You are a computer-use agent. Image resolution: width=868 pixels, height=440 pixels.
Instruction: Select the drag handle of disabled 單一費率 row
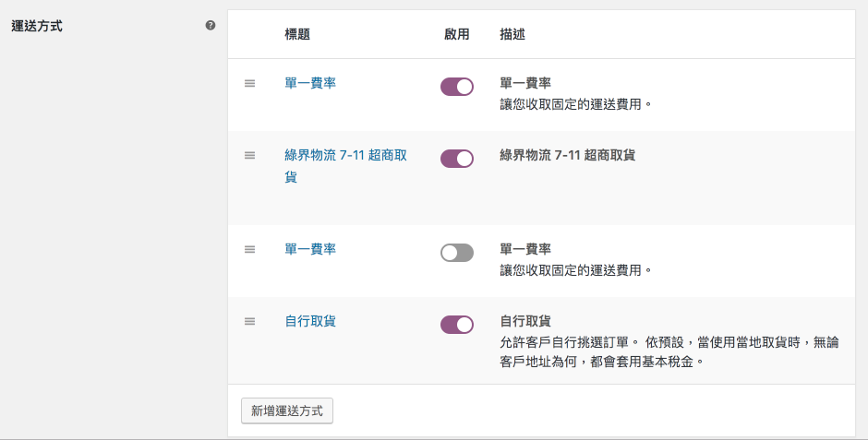coord(249,249)
